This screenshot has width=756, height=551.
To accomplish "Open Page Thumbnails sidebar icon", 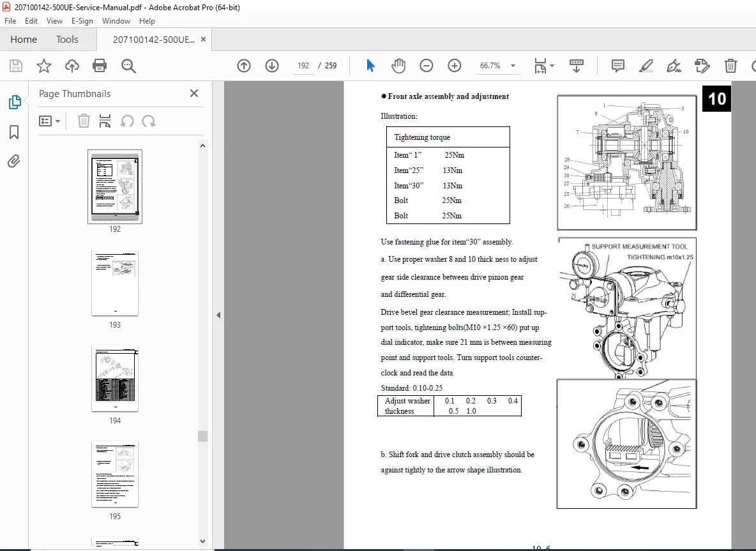I will click(15, 102).
